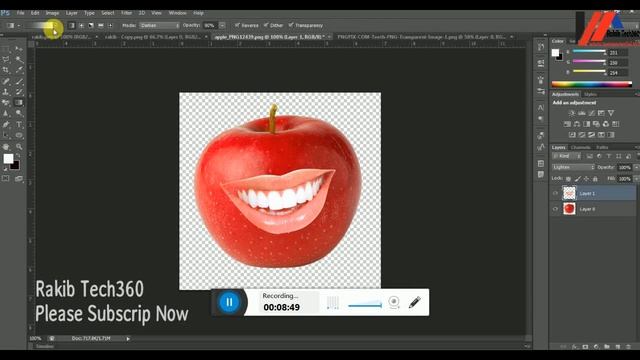Viewport: 640px width, 360px height.
Task: Select the Gradient tool in toolbox
Action: tap(19, 102)
